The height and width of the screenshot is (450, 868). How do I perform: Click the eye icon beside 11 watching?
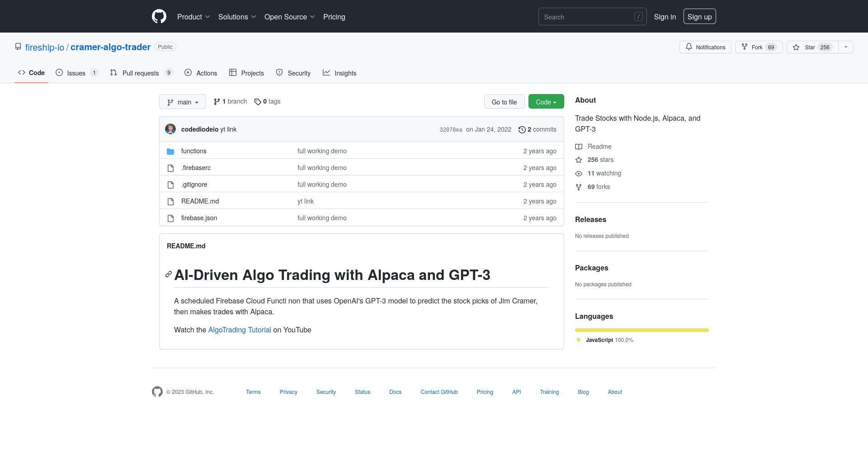pos(579,174)
